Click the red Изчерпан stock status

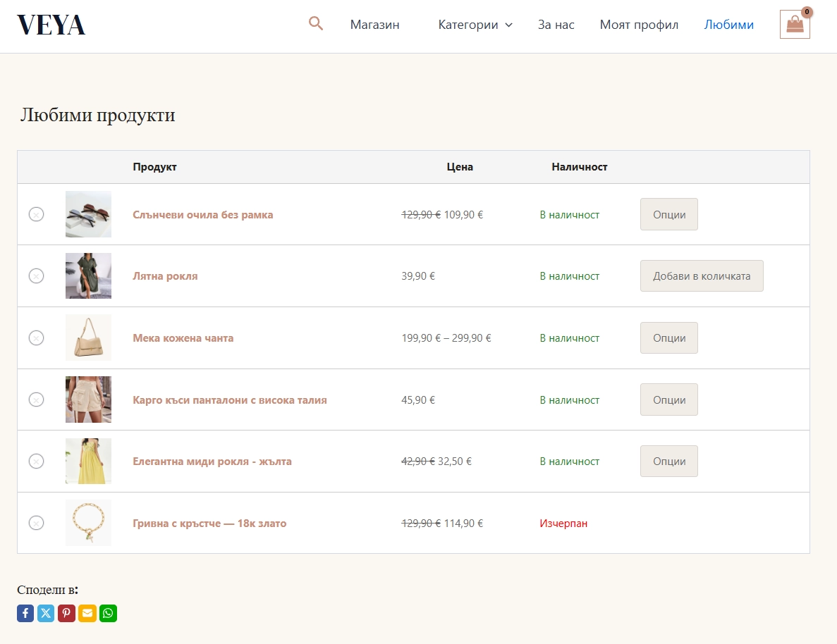coord(563,523)
